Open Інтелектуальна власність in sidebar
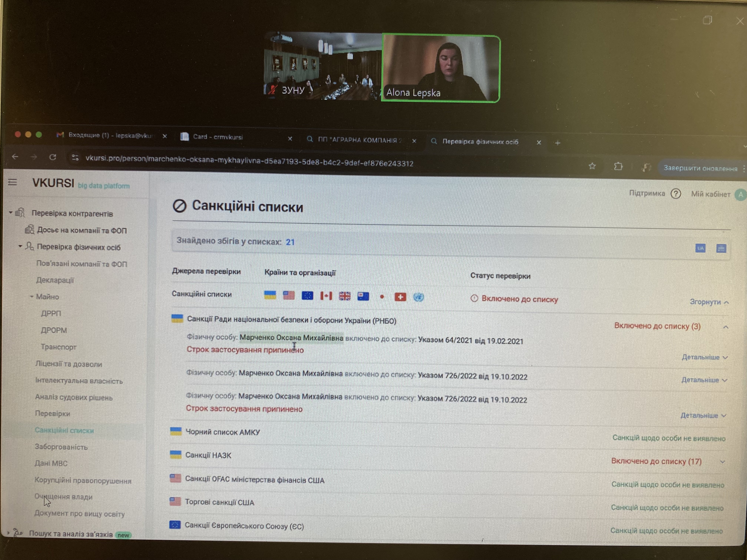Image resolution: width=747 pixels, height=560 pixels. [x=79, y=381]
